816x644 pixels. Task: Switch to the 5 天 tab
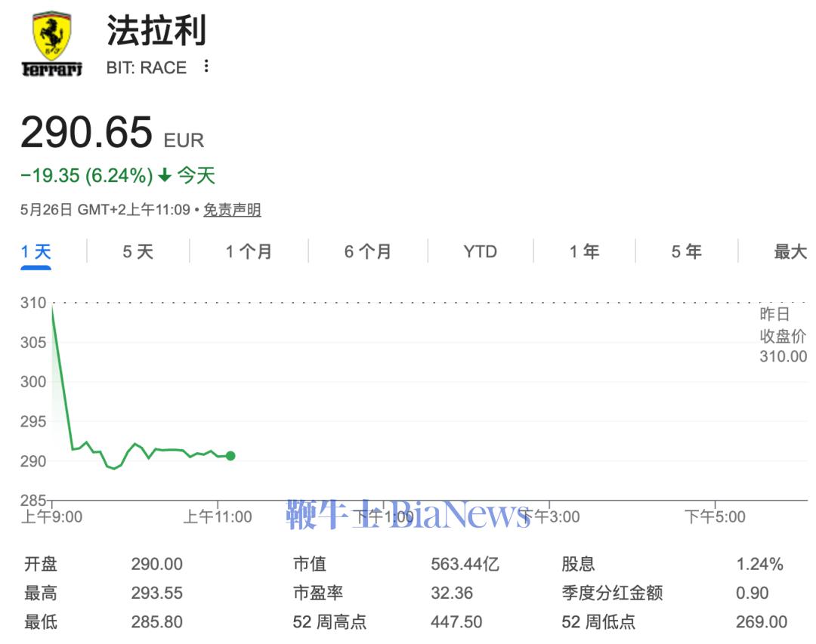click(138, 251)
